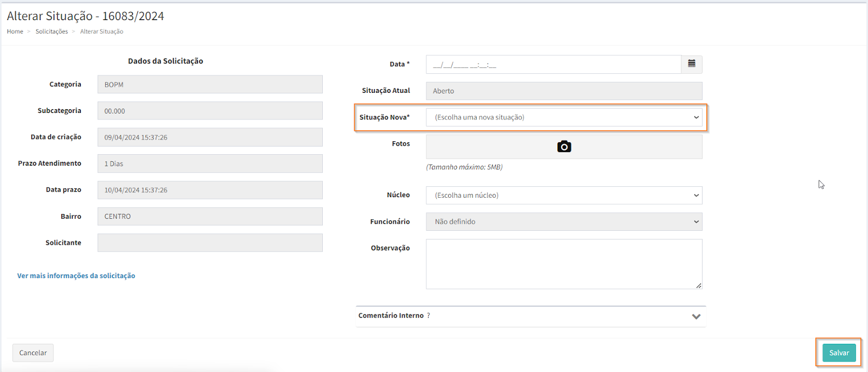868x372 pixels.
Task: Open the Funcionário dropdown
Action: tap(564, 222)
